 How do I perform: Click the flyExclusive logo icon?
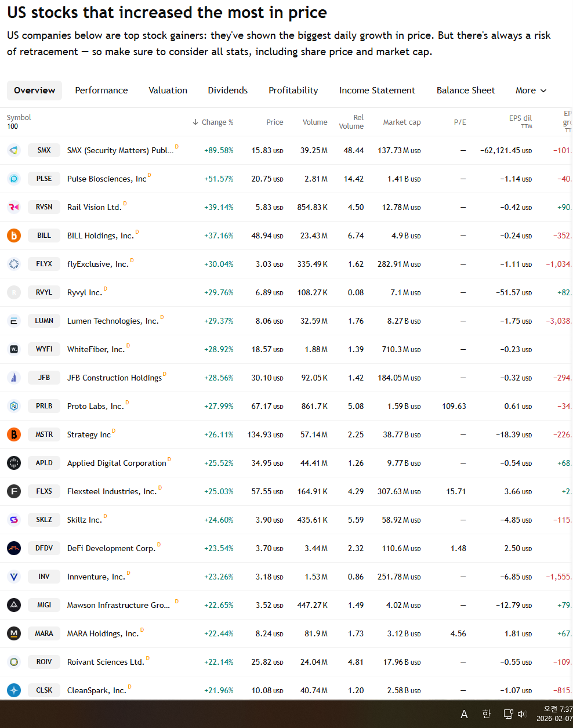tap(14, 264)
